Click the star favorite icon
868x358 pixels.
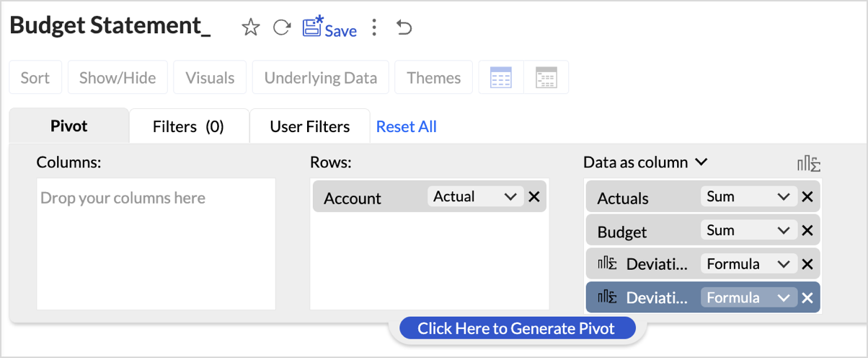click(x=250, y=28)
